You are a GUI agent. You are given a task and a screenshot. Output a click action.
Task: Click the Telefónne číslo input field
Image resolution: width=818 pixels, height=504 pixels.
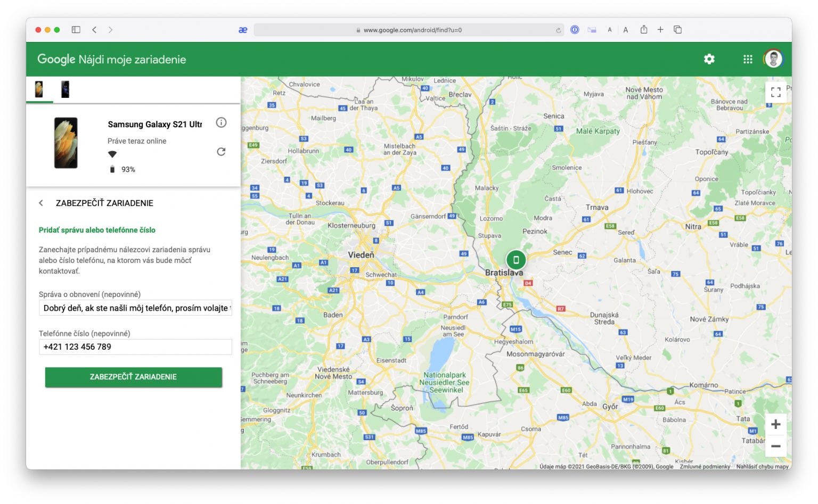pos(135,347)
